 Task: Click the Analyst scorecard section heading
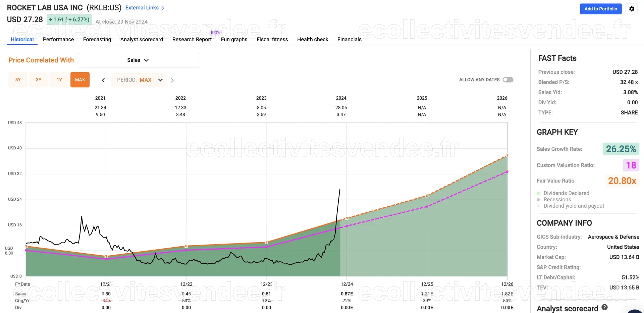click(x=567, y=309)
